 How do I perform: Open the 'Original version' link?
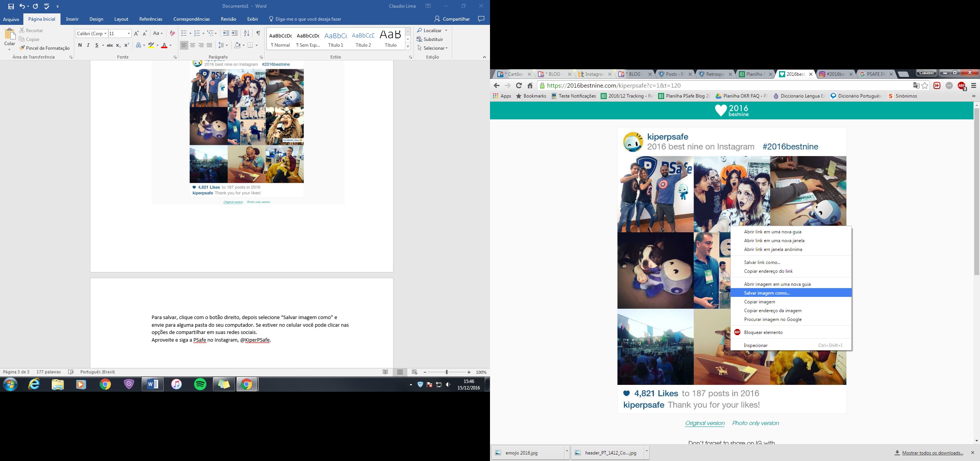704,423
